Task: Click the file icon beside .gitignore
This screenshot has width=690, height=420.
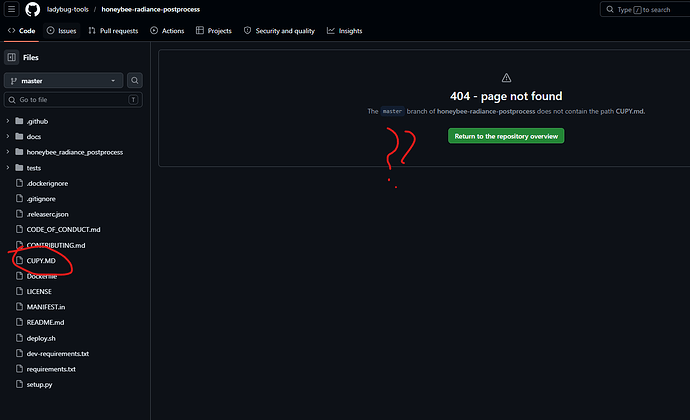Action: 19,199
